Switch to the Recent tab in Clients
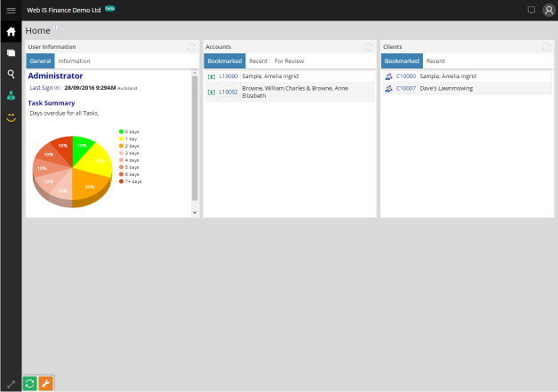 click(435, 61)
